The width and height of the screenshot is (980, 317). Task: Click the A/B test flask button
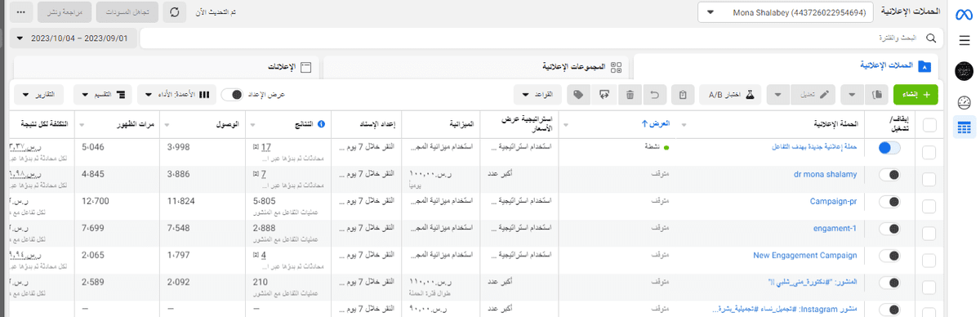point(730,94)
